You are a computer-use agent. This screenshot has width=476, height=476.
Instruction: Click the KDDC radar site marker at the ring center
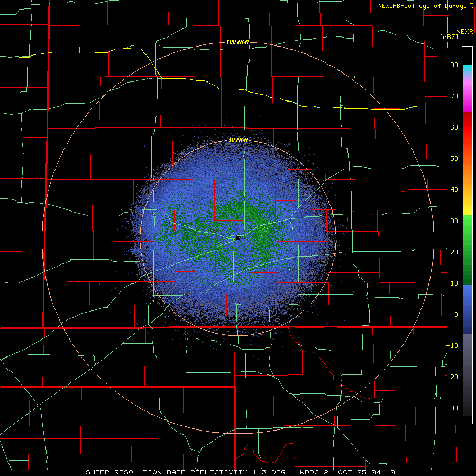click(237, 237)
